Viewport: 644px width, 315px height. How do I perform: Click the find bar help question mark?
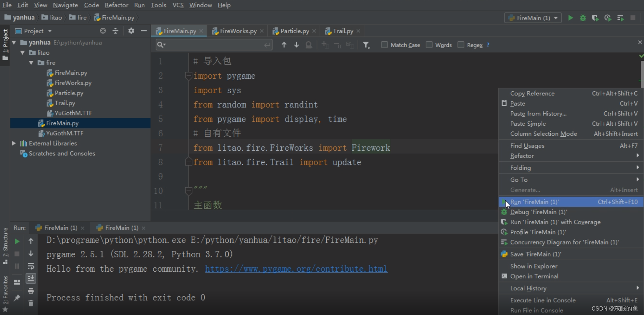click(x=488, y=45)
